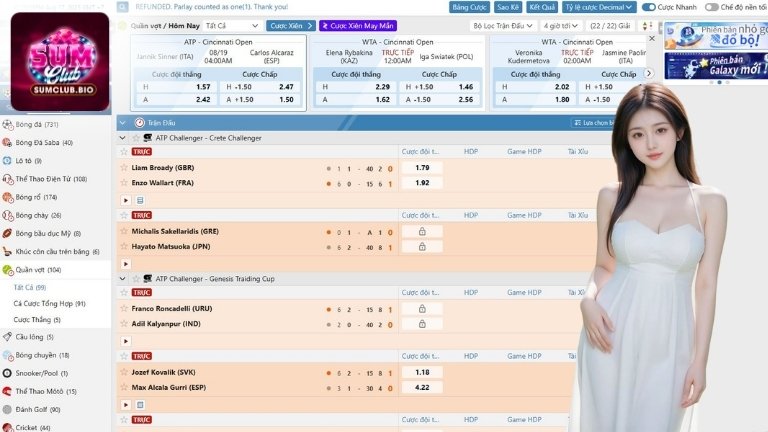The width and height of the screenshot is (768, 432).
Task: Open Bóng đá sport icon in sidebar
Action: [7, 124]
